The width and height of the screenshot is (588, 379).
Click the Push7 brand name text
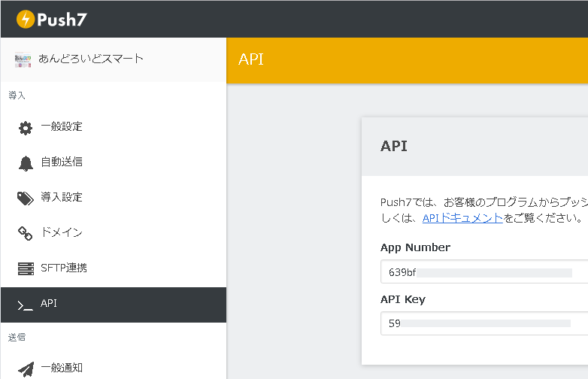[62, 20]
